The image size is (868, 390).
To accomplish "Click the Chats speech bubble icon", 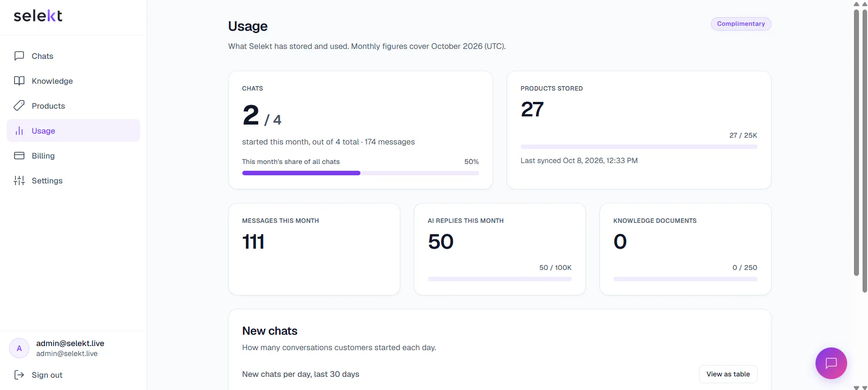I will [x=19, y=56].
